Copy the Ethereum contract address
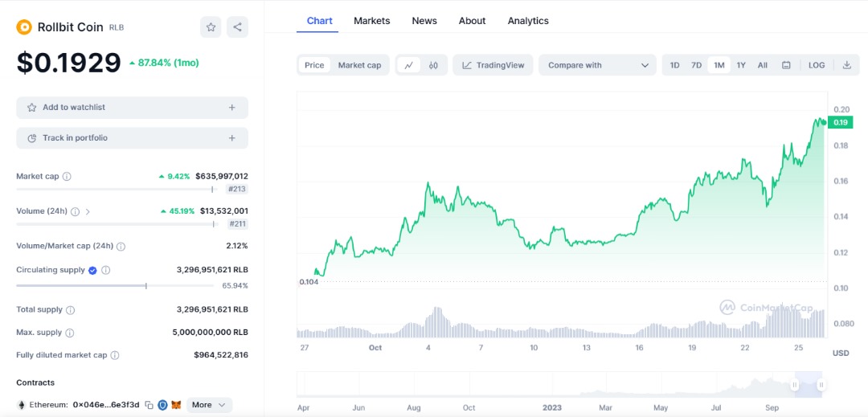 pos(149,405)
